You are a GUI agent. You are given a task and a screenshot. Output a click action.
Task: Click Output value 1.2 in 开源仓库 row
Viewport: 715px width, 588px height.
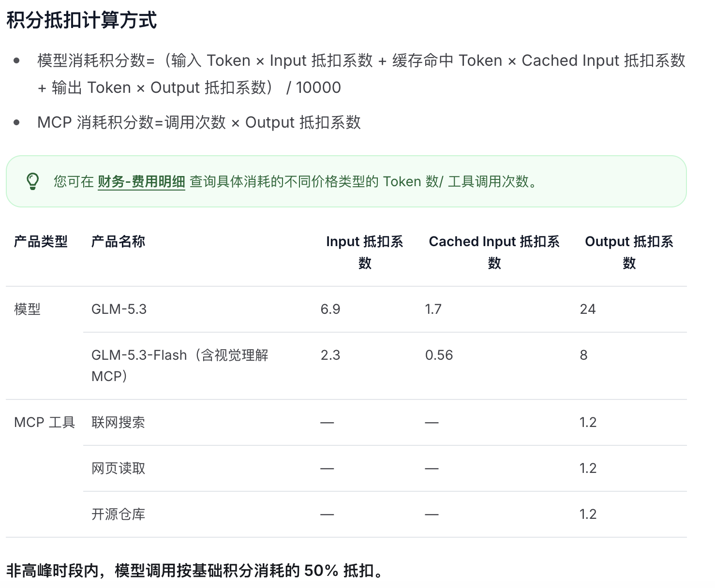(588, 514)
